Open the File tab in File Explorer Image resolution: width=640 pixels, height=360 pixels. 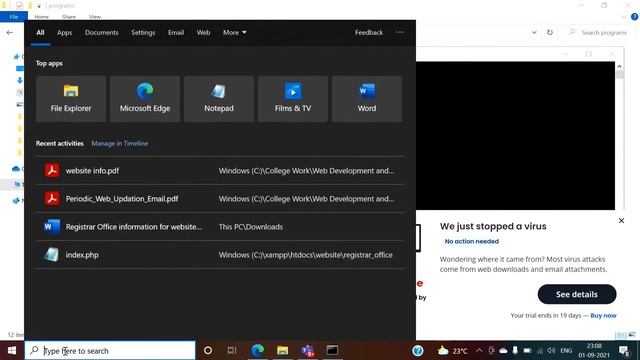point(14,17)
